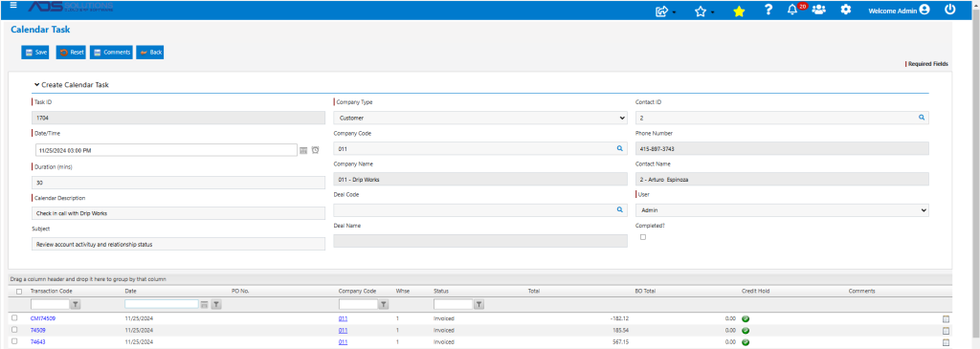Click Transaction Code filter textbox
This screenshot has width=980, height=349.
click(x=50, y=304)
